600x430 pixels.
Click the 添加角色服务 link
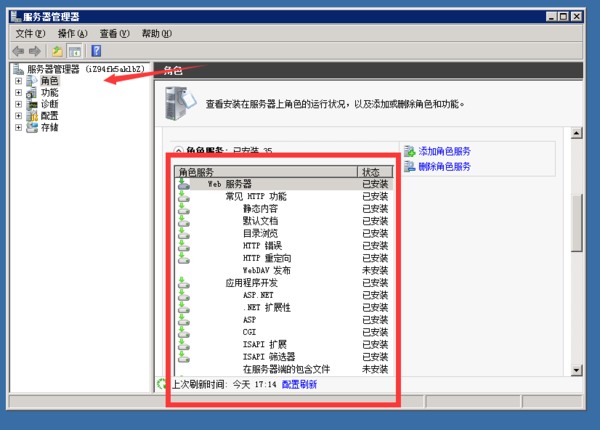(x=444, y=151)
